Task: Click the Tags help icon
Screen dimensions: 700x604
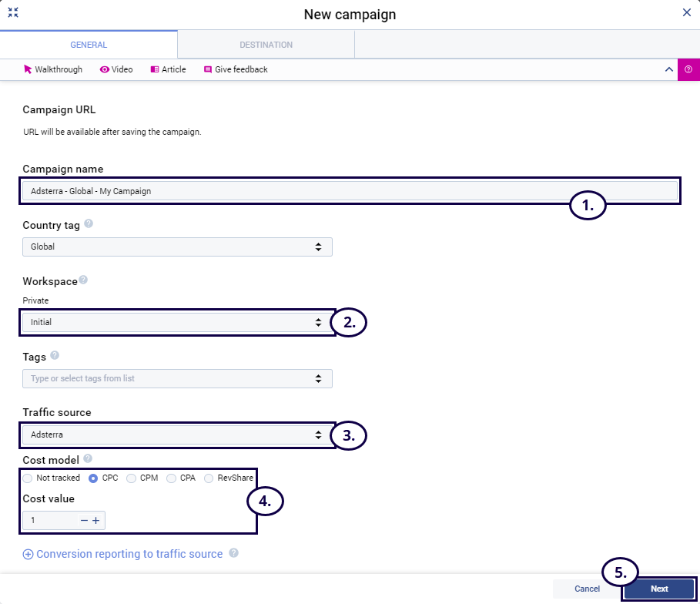Action: [55, 356]
